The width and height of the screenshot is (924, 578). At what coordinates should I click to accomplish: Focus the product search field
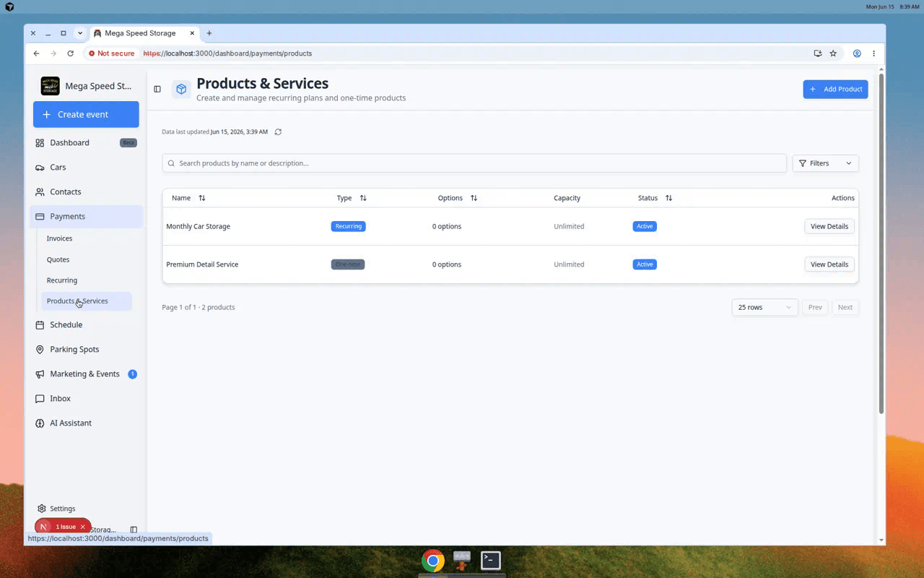pyautogui.click(x=474, y=163)
